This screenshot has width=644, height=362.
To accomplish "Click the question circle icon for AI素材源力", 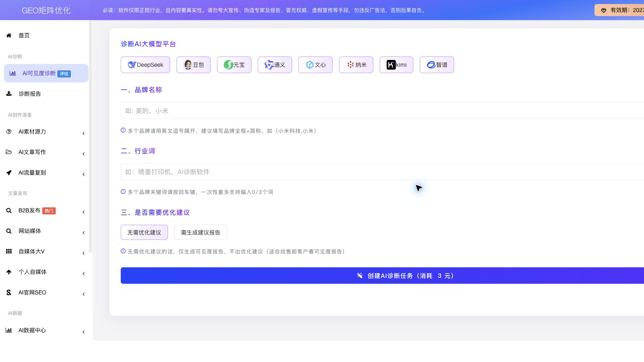I will (x=9, y=132).
